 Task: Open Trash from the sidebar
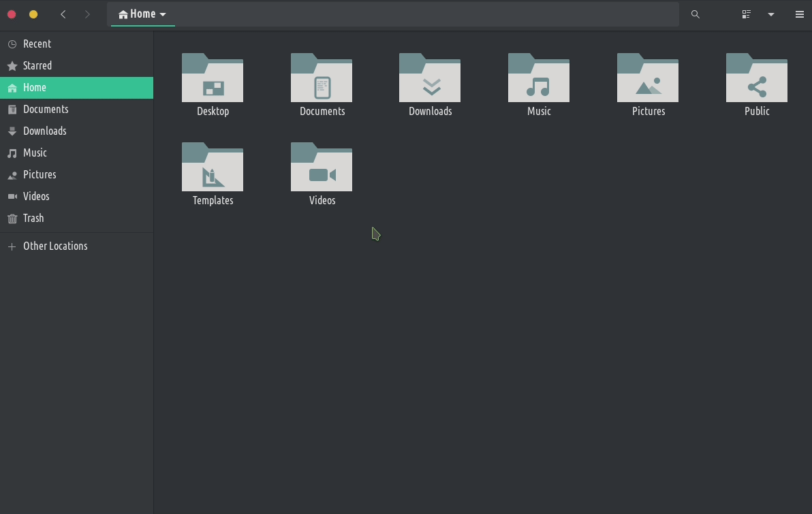pyautogui.click(x=33, y=219)
